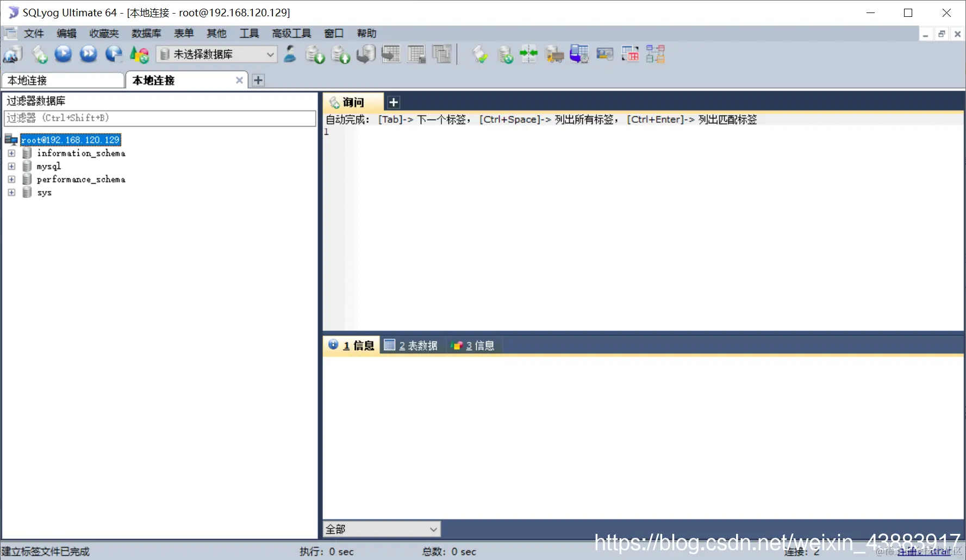Click the database truck migration icon

tap(554, 54)
